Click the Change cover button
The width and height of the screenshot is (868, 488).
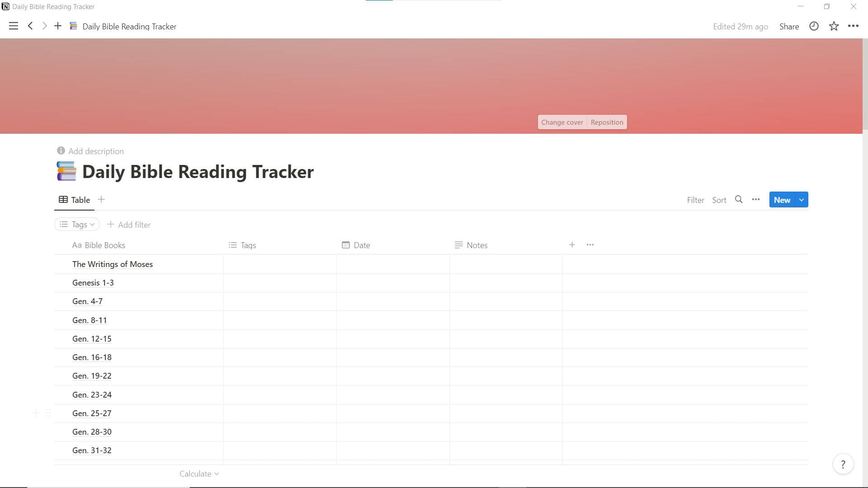(x=561, y=122)
